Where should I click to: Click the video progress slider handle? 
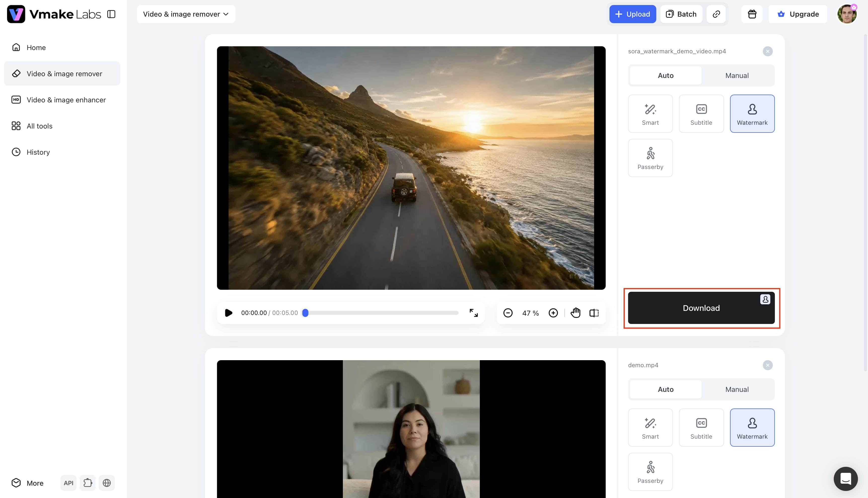point(305,313)
